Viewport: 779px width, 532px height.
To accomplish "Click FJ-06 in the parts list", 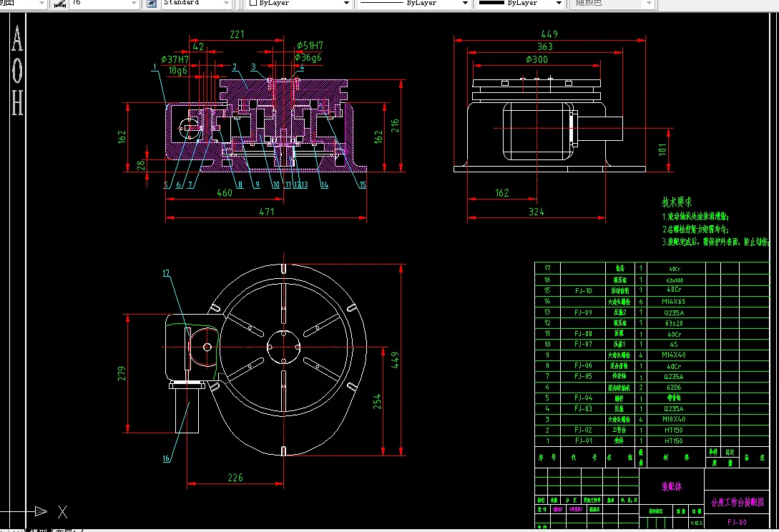I will pyautogui.click(x=583, y=365).
